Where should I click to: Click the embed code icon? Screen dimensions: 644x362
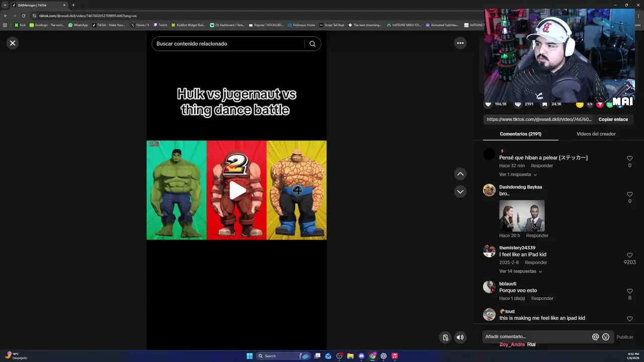[590, 104]
